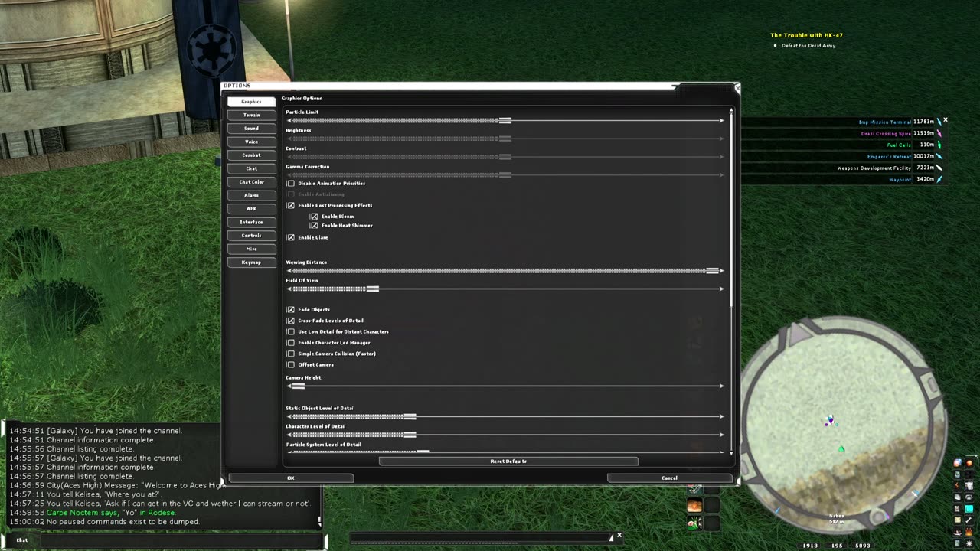Click the options panel vertical scrollbar
Image resolution: width=980 pixels, height=551 pixels.
click(731, 210)
